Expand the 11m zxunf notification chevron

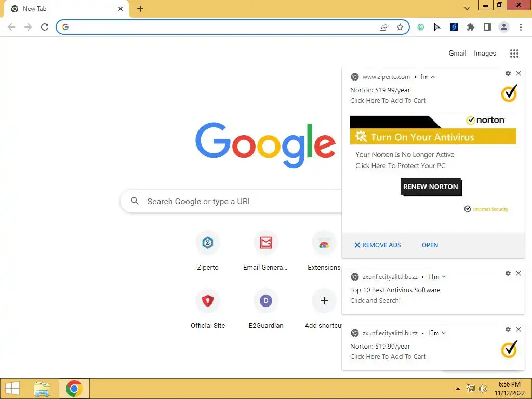pos(444,277)
